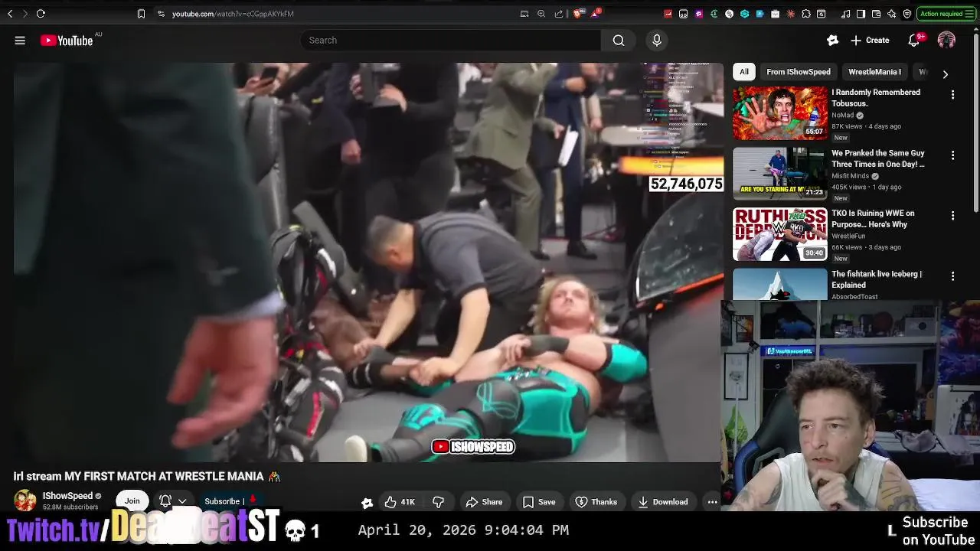The image size is (980, 551).
Task: Open options for 'I Randomly Remembered Tobuscus' video
Action: coord(952,95)
